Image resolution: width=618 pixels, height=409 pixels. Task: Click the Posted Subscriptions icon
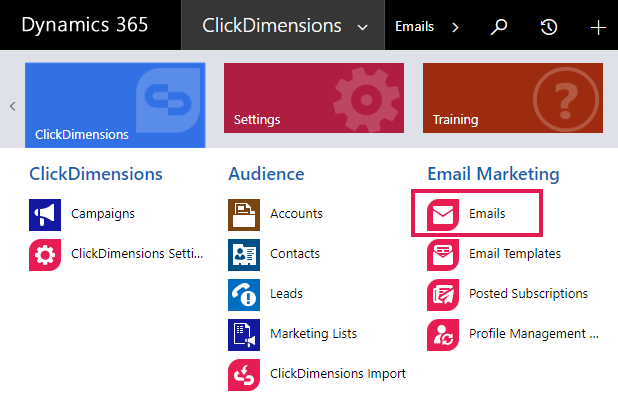coord(443,295)
